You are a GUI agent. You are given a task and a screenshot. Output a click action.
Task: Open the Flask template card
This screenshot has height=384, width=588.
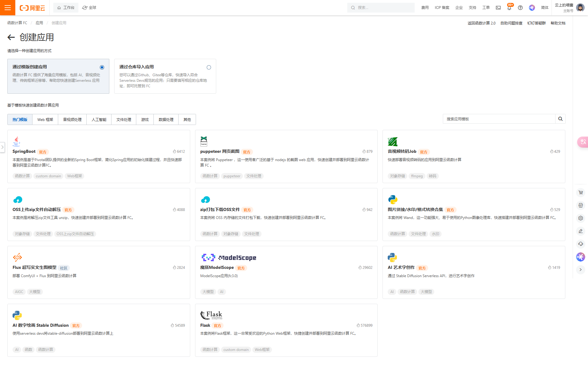[x=286, y=330]
